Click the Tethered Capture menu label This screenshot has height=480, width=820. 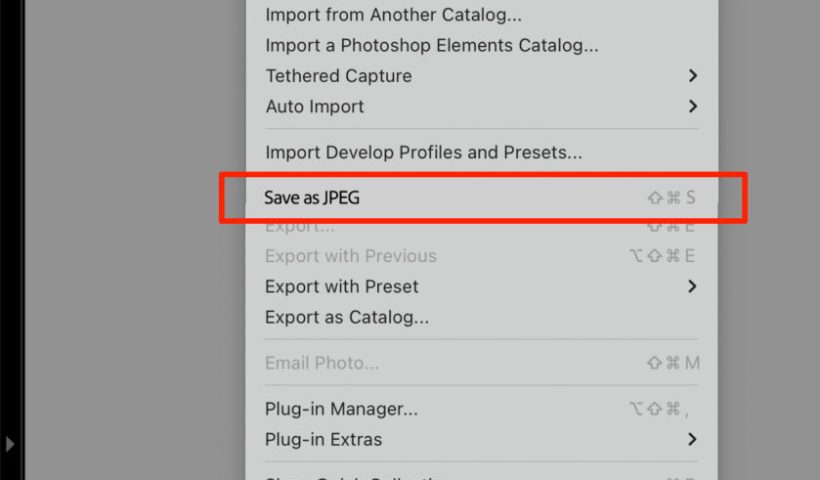point(338,76)
